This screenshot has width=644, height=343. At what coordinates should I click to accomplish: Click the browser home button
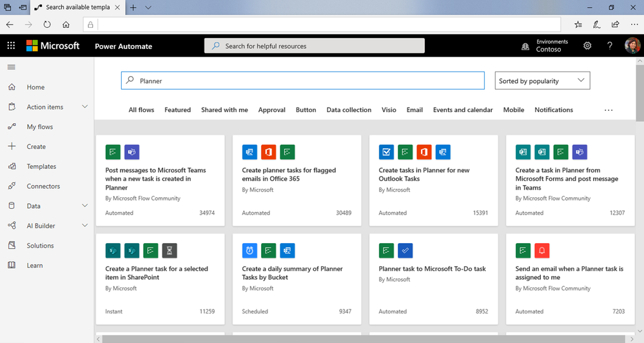(x=66, y=24)
